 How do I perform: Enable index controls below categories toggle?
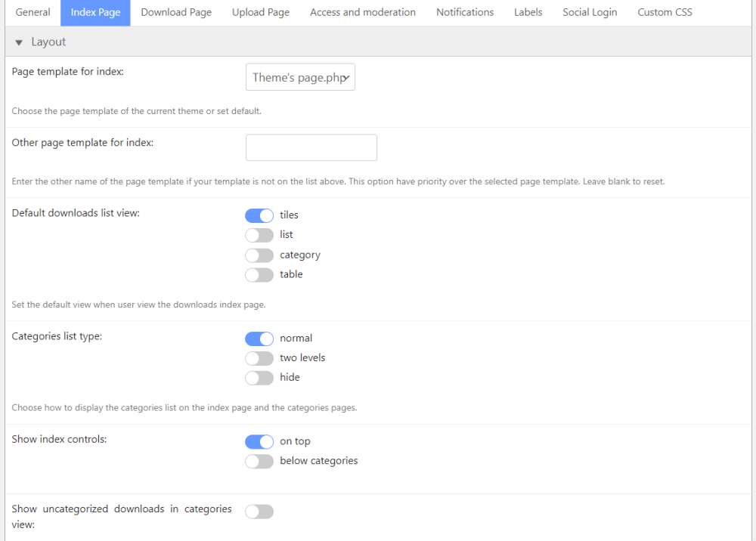pos(259,462)
